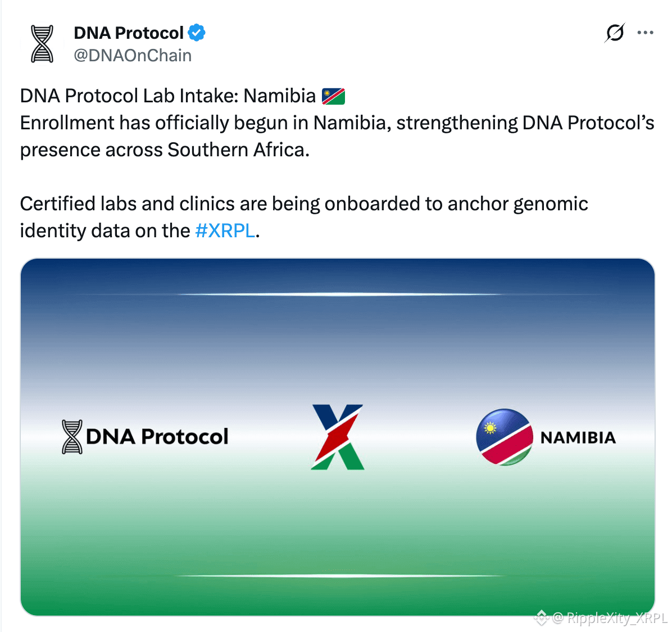Open the Grok explain-post icon
This screenshot has height=632, width=672.
coord(615,33)
